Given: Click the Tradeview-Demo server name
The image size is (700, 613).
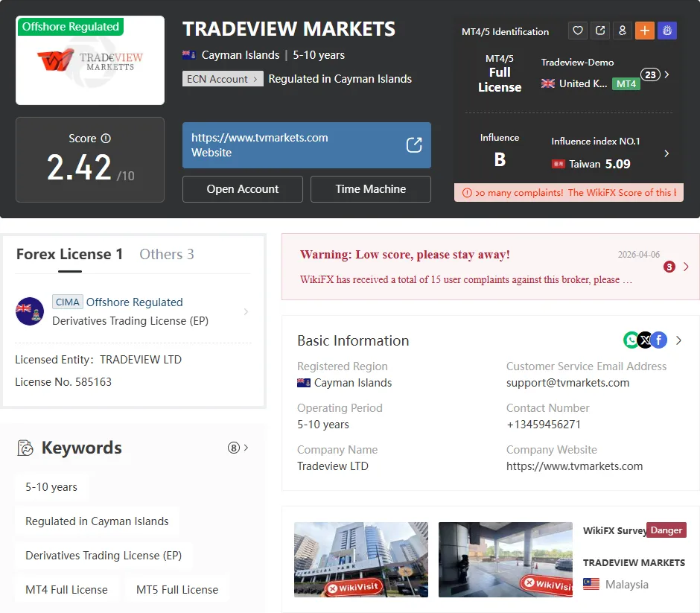Looking at the screenshot, I should (577, 63).
